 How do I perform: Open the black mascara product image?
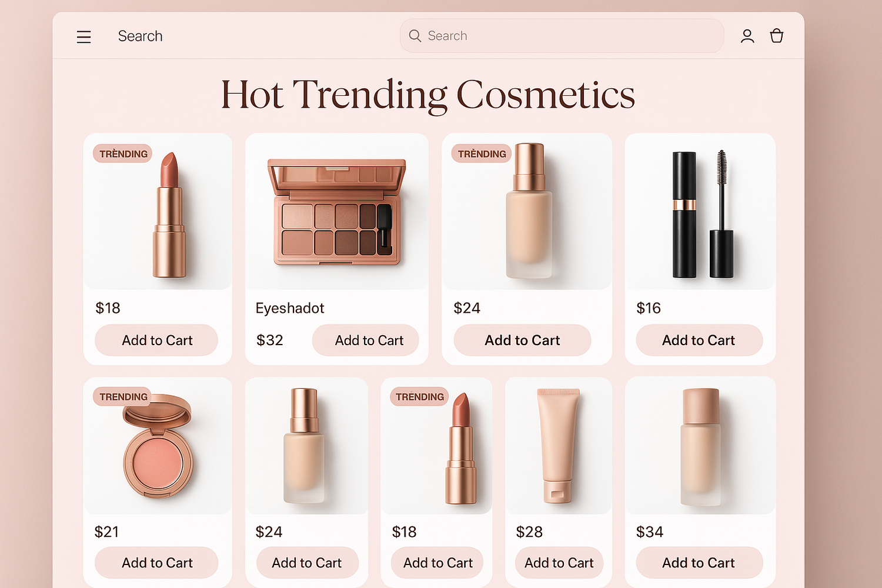pos(700,212)
